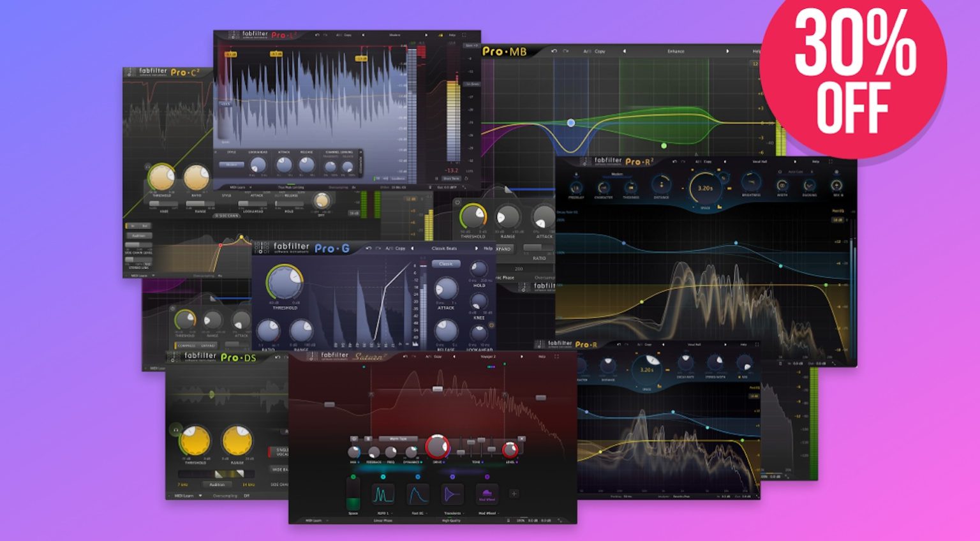
Task: Click the Lookahead knob in Pro-G
Action: pyautogui.click(x=479, y=332)
